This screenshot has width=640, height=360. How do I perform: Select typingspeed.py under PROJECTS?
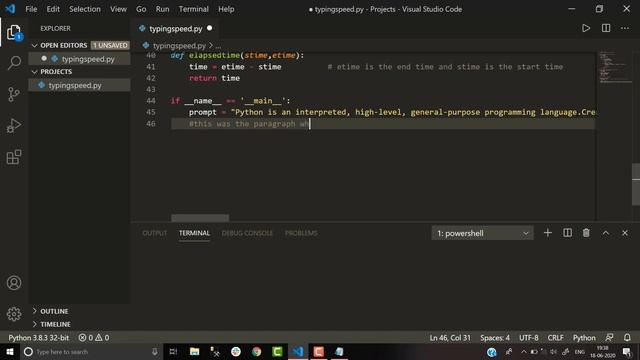(80, 85)
